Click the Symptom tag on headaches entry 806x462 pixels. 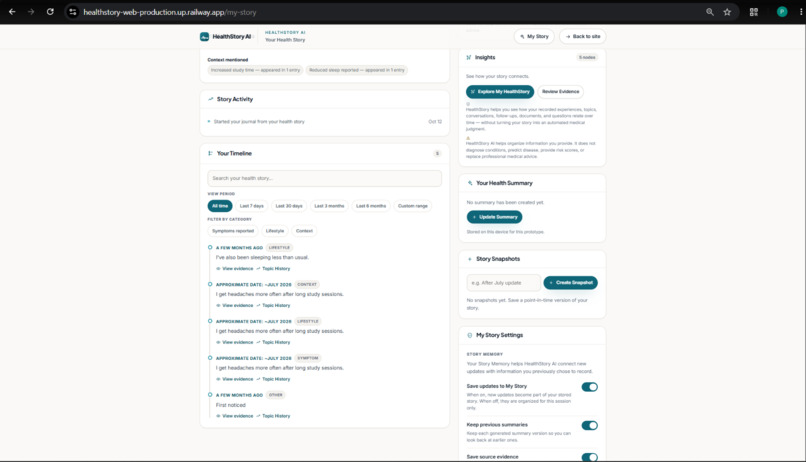click(x=307, y=358)
